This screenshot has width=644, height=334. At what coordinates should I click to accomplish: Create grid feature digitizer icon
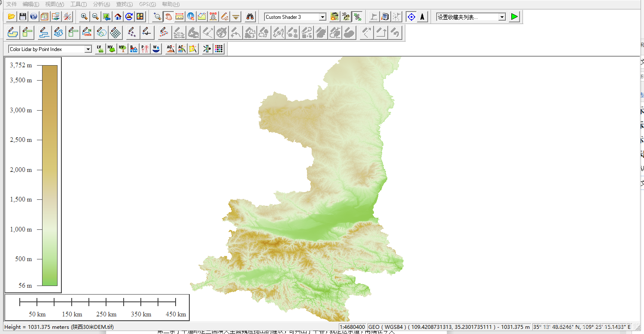(x=115, y=32)
